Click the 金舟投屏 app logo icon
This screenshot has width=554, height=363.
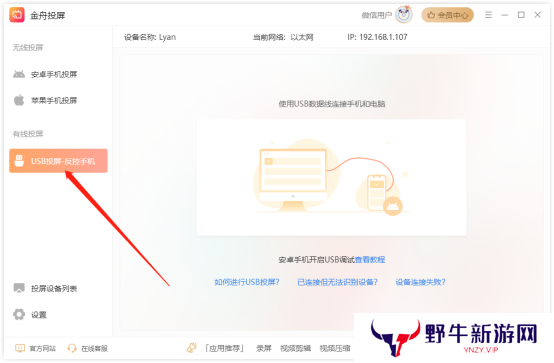click(x=17, y=15)
